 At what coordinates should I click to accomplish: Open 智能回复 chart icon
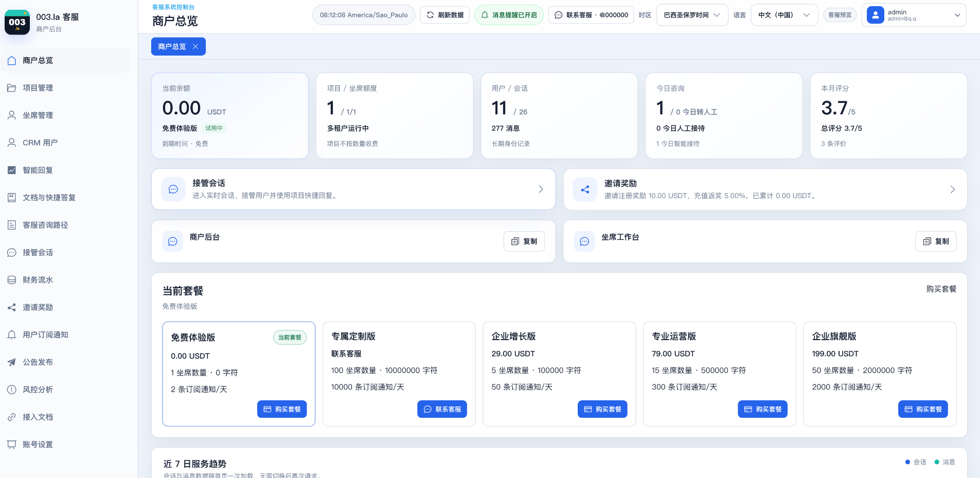(12, 170)
